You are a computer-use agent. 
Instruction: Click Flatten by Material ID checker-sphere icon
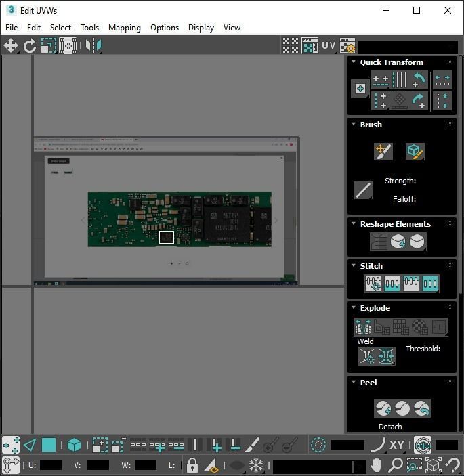pyautogui.click(x=420, y=327)
